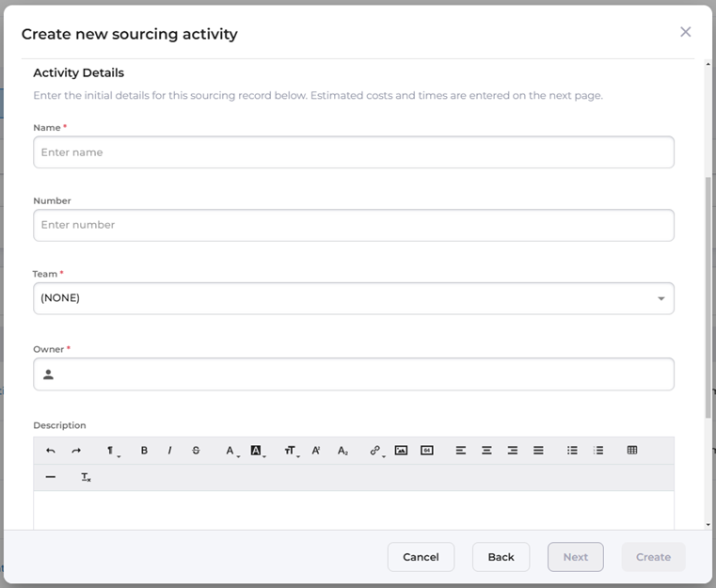Click the Team dropdown arrow
The width and height of the screenshot is (716, 588).
660,298
